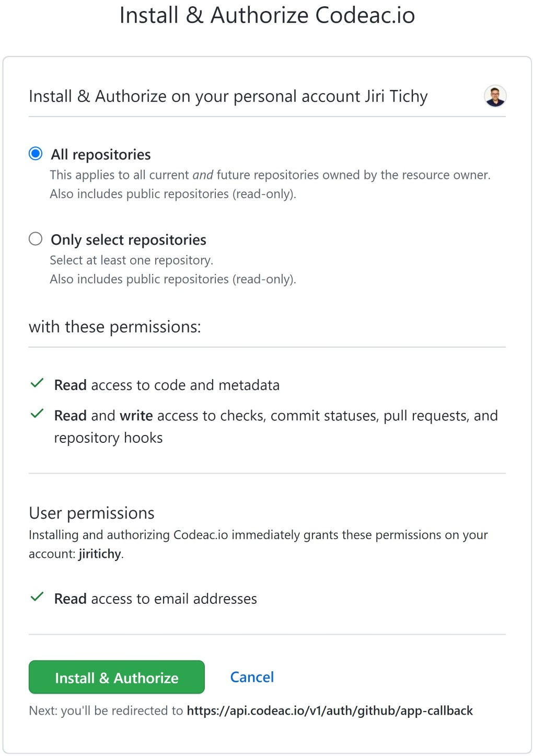The image size is (533, 756).
Task: Enable access for only selected repositories
Action: pos(35,238)
